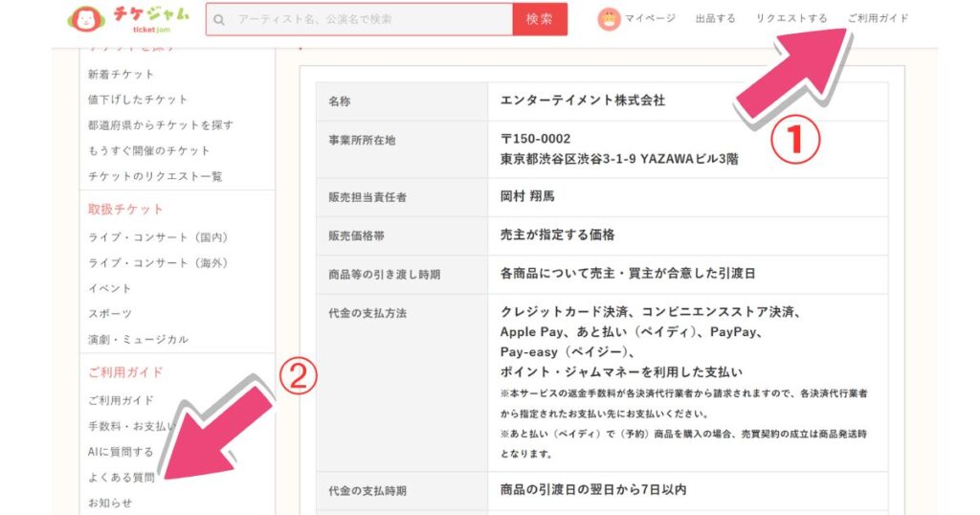Click the postal code 〒150-0002

pos(536,139)
